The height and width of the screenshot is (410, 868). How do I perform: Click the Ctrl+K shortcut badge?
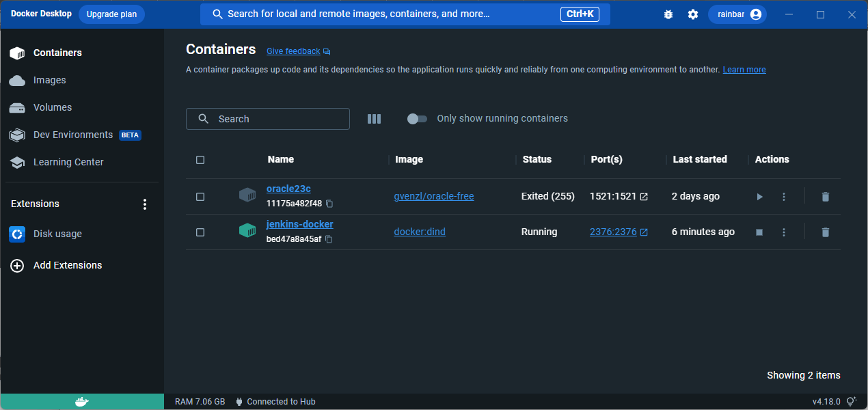tap(580, 14)
